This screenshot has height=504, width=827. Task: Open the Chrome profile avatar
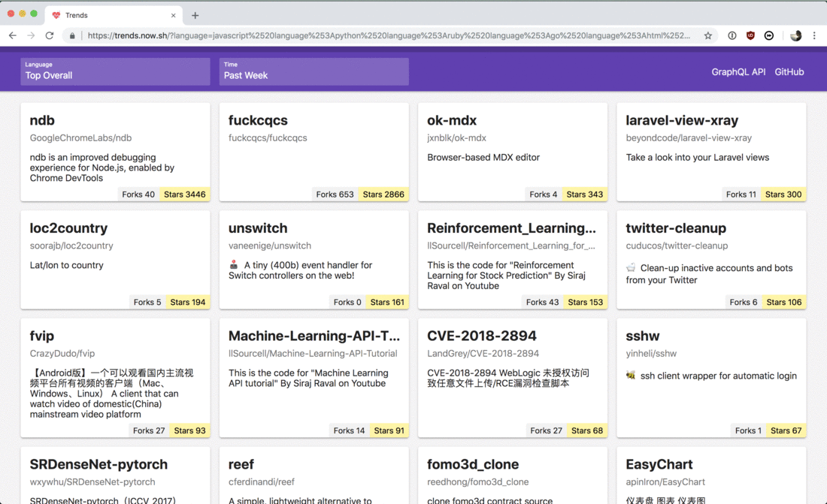795,35
